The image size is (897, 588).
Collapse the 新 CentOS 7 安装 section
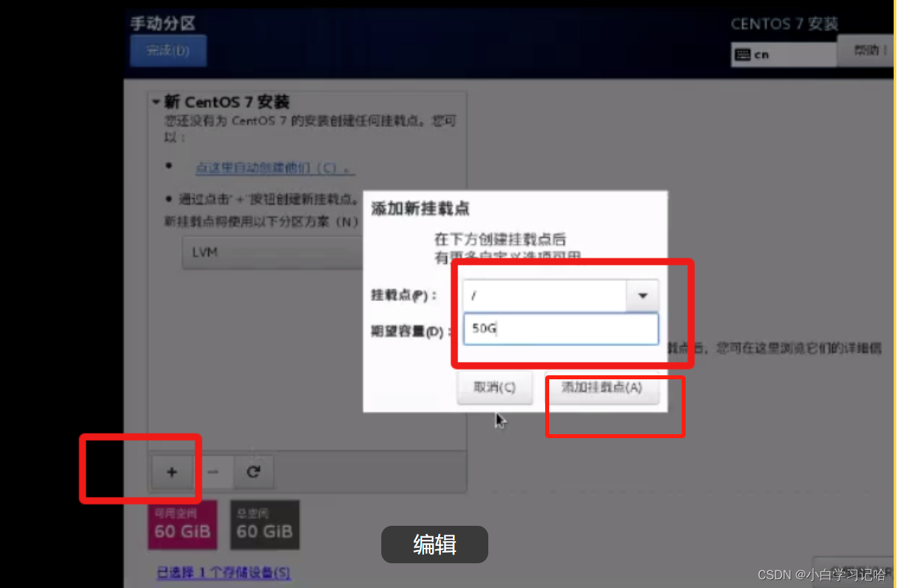click(x=156, y=102)
